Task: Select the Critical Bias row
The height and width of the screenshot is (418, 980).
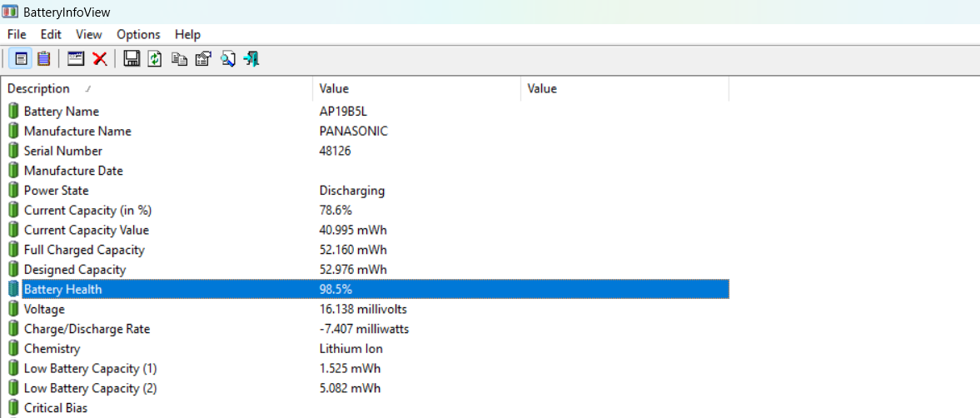Action: coord(366,408)
